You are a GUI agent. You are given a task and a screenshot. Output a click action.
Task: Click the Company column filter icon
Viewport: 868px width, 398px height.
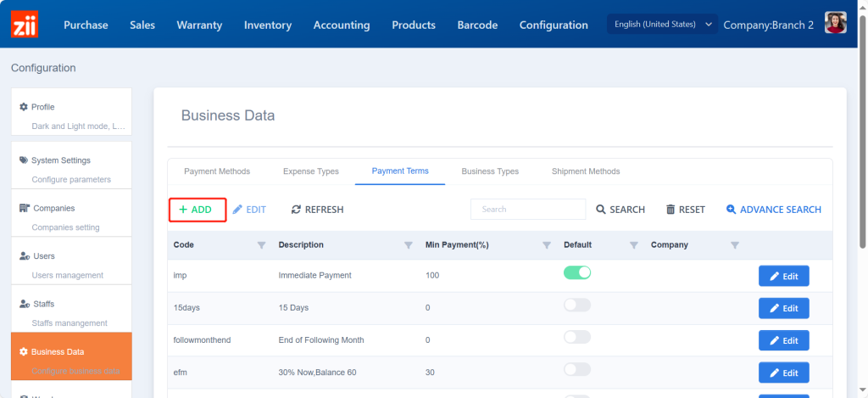click(x=735, y=245)
